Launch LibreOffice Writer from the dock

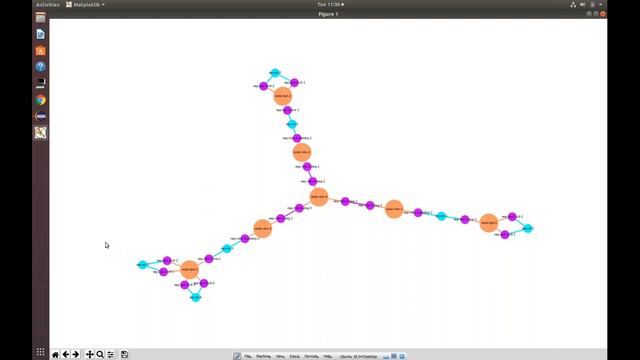coord(40,34)
